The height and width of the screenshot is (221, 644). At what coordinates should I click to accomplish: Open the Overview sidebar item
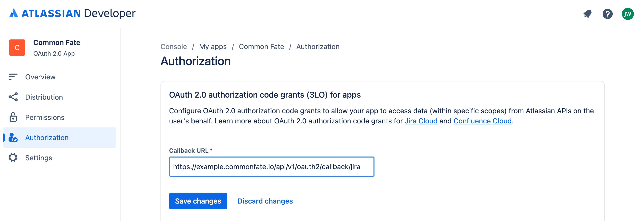(x=40, y=77)
